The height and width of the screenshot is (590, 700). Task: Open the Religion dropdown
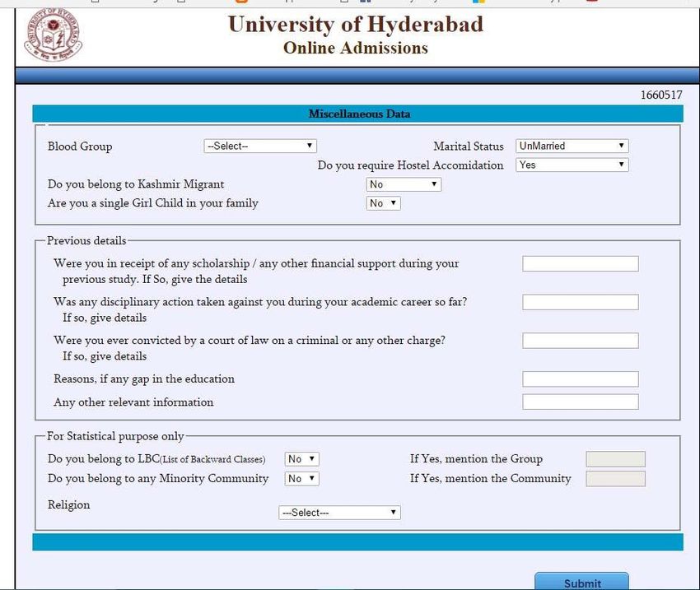pyautogui.click(x=339, y=513)
